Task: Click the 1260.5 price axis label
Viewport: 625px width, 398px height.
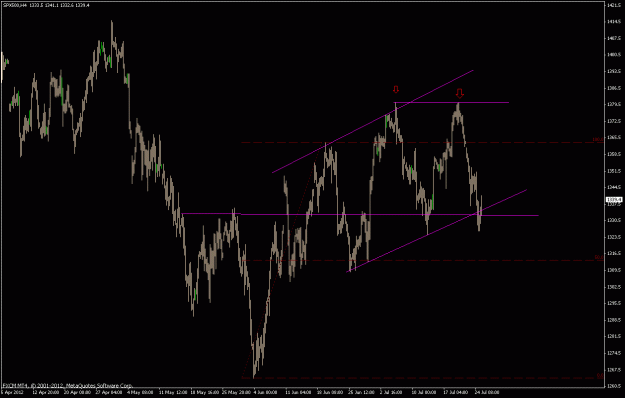Action: (x=613, y=386)
